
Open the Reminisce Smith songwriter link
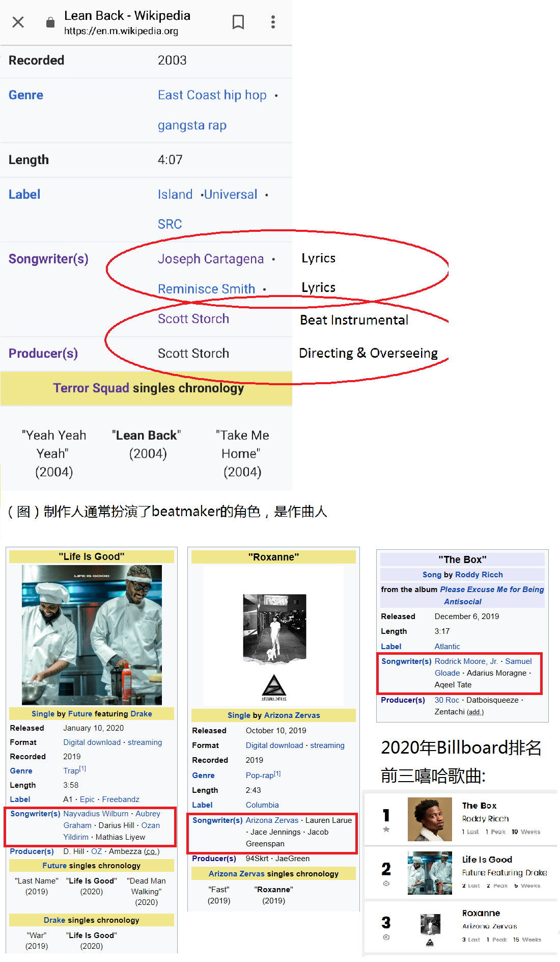pos(206,289)
